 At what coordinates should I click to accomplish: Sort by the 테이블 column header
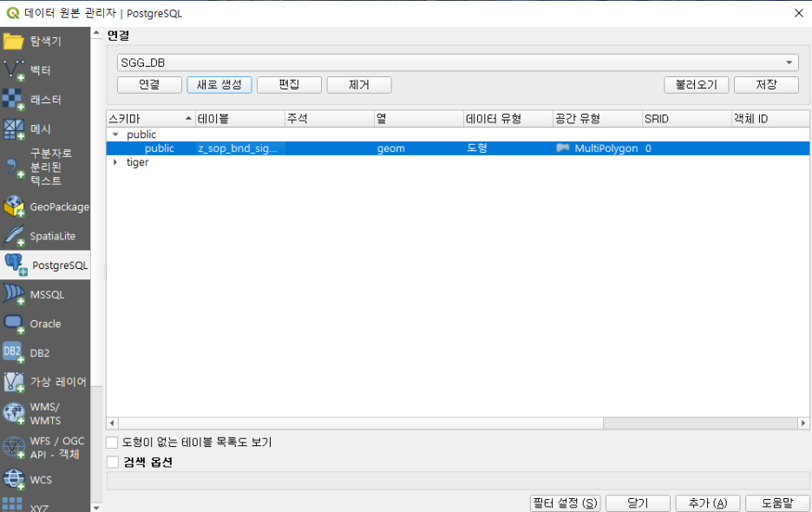tap(239, 119)
